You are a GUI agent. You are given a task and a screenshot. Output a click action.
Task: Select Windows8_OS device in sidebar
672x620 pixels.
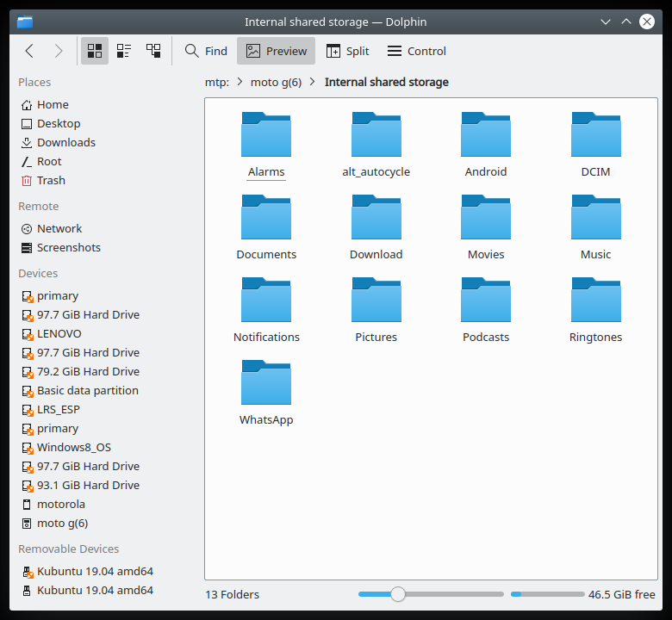click(x=73, y=447)
